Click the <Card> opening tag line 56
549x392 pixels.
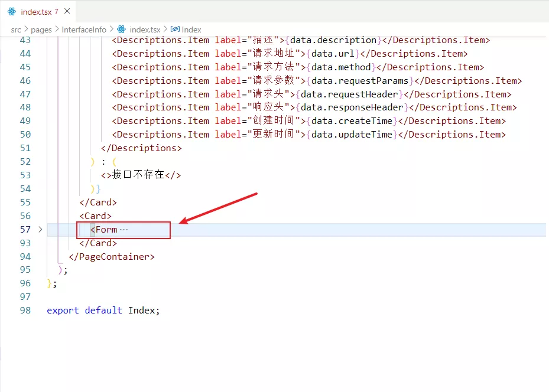click(x=95, y=216)
